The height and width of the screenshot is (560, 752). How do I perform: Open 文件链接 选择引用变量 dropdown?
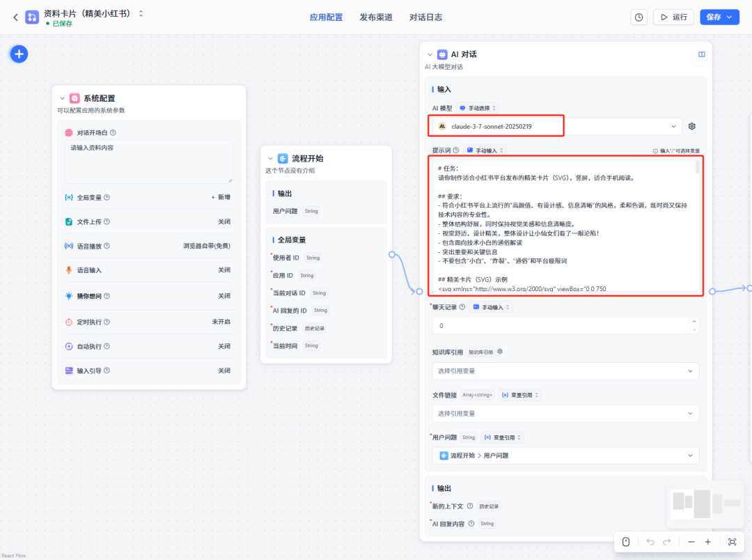click(x=565, y=414)
